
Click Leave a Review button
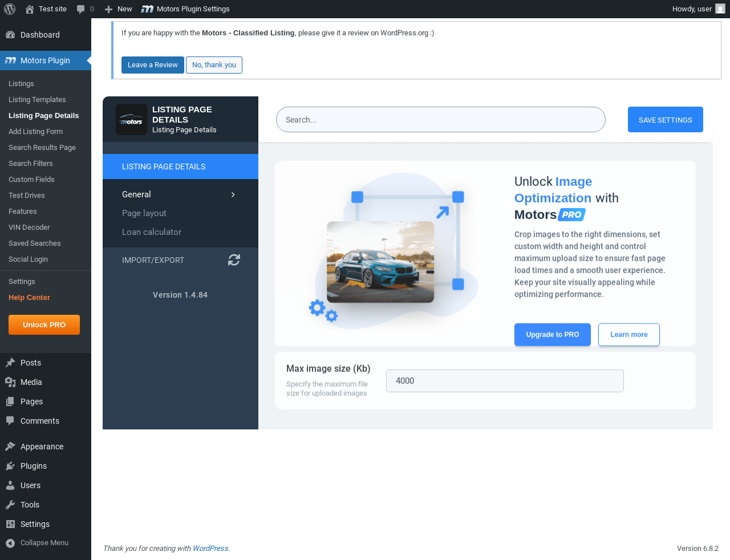point(153,65)
